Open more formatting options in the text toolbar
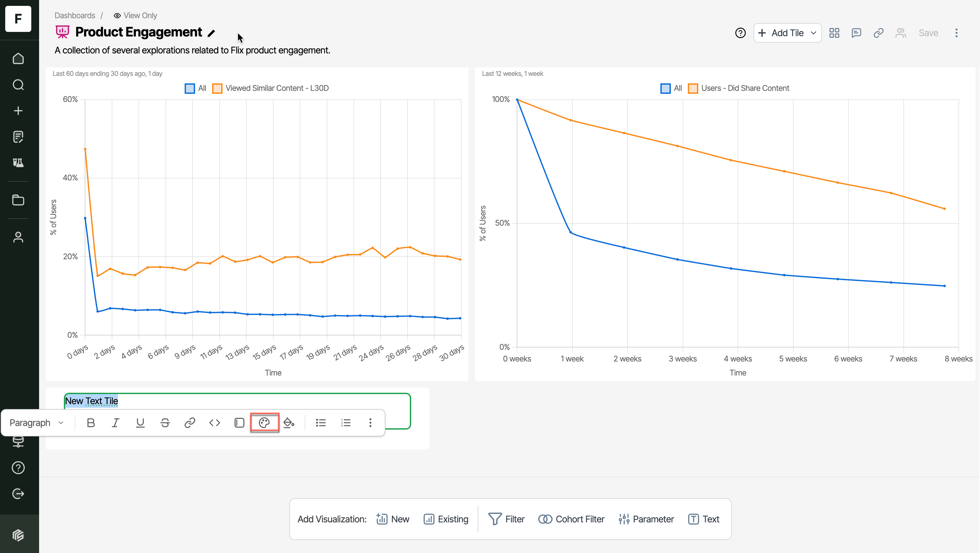 (370, 422)
